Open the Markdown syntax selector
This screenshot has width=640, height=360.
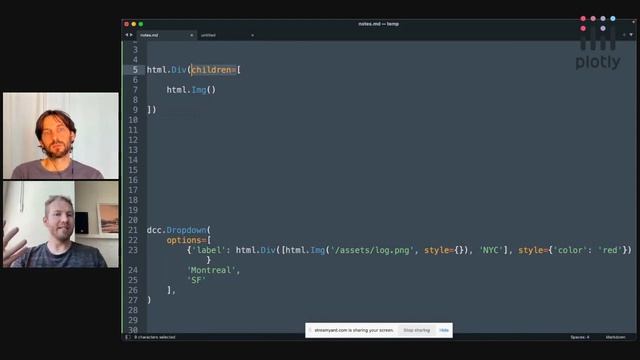pos(616,337)
